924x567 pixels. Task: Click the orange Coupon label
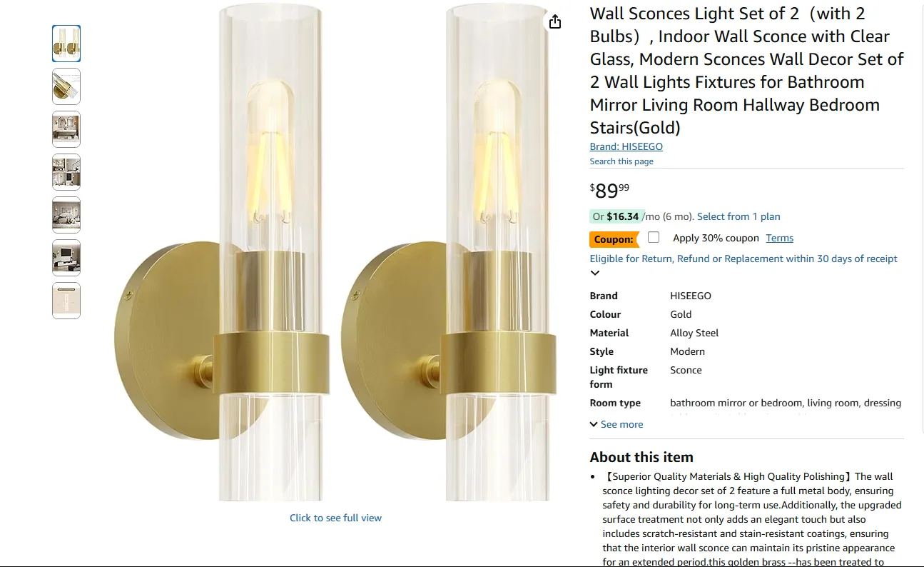point(613,239)
